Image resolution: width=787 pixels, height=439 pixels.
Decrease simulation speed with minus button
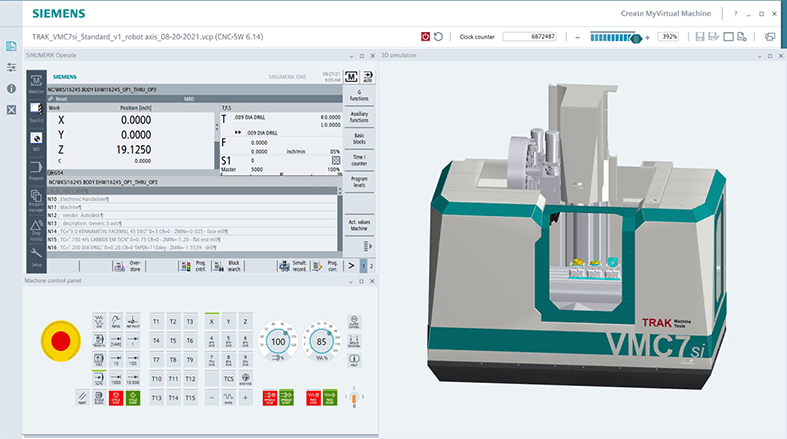coord(578,37)
